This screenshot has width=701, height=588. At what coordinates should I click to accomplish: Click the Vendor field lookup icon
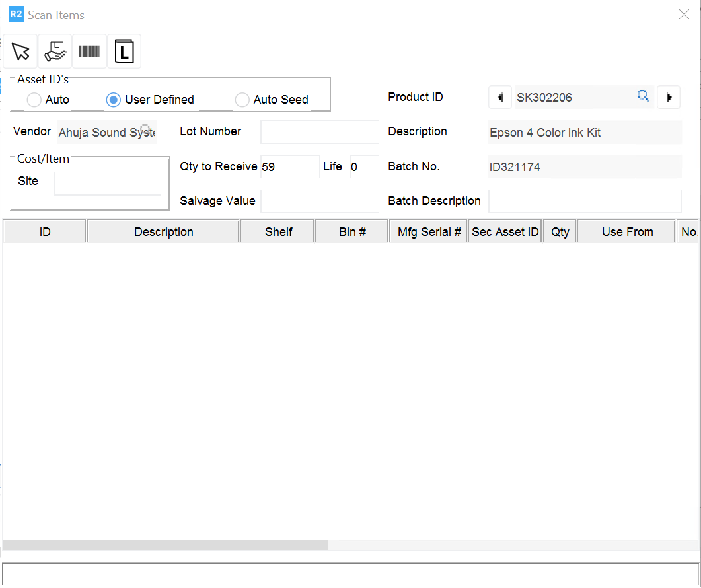(145, 129)
